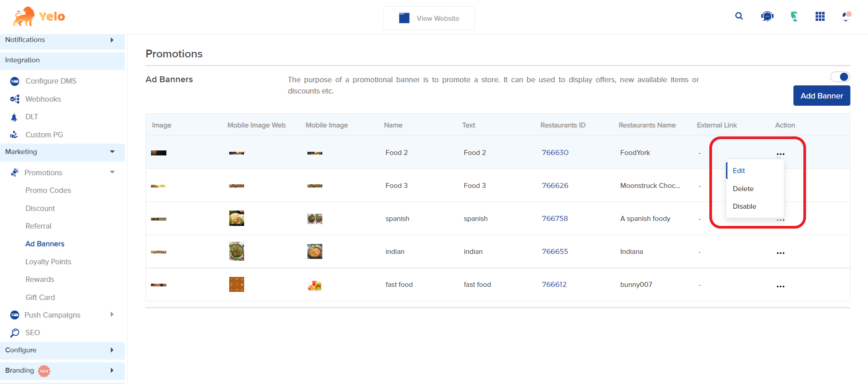Open the apps grid icon
868x384 pixels.
820,17
